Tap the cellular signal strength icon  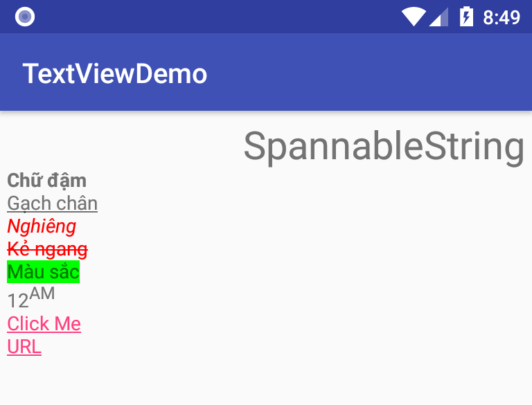(x=438, y=17)
